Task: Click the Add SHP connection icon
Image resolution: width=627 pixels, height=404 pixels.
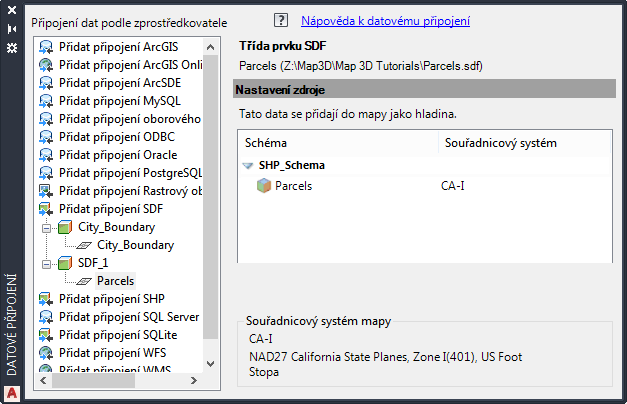Action: point(46,299)
